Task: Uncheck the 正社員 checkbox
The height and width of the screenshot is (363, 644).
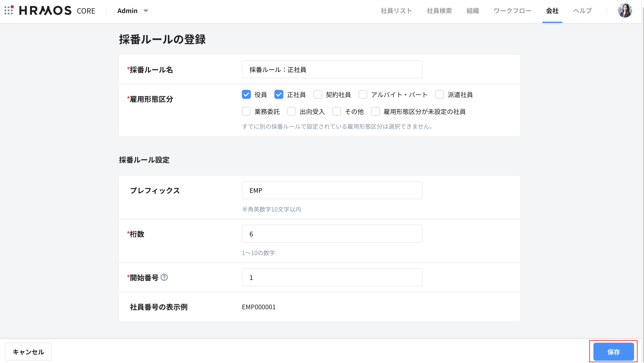Action: (x=279, y=95)
